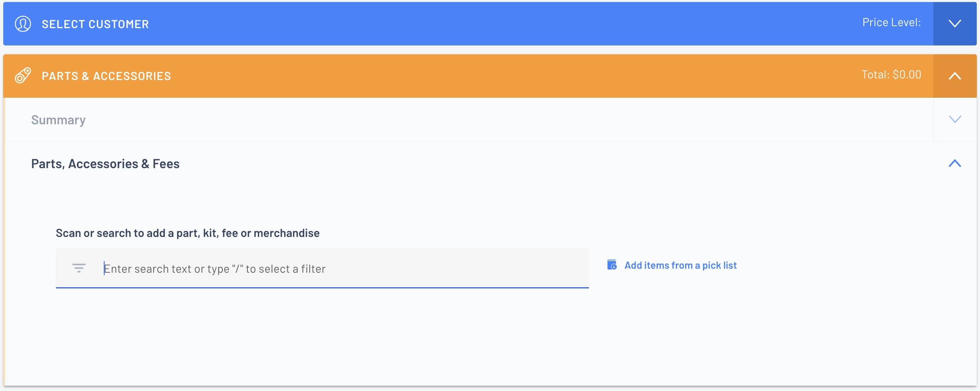
Task: Click the Parts, Accessories & Fees heading
Action: [105, 164]
